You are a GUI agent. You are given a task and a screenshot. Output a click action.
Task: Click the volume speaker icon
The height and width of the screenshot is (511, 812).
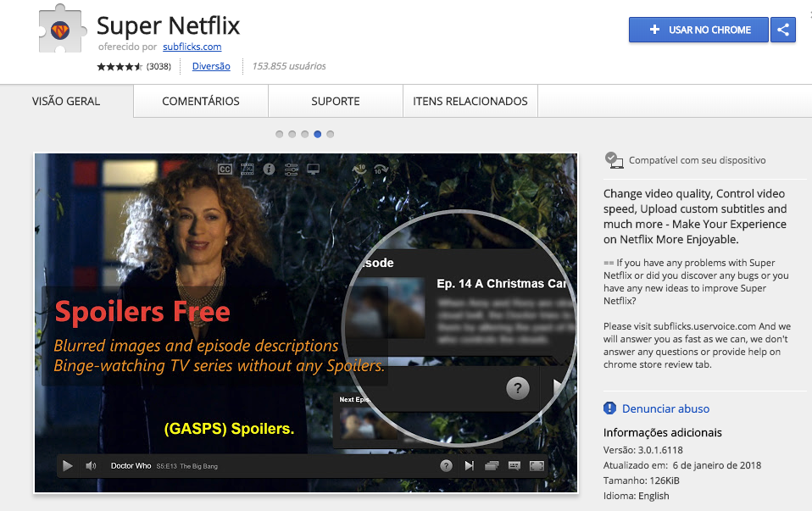92,466
